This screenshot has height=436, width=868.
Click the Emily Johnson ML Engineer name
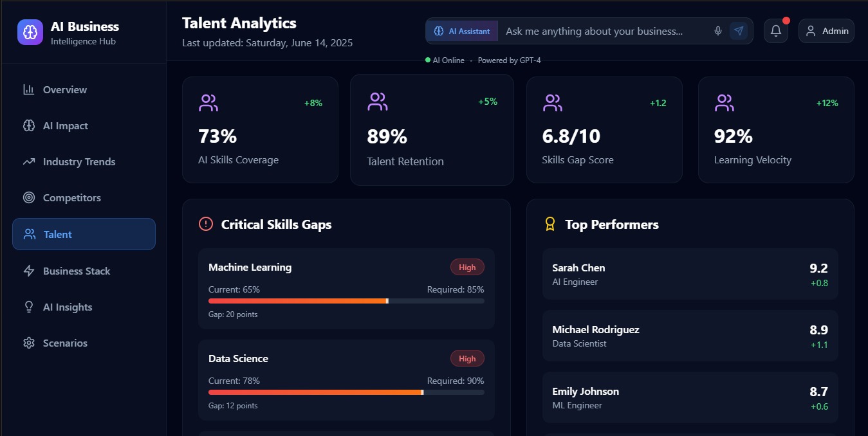[x=586, y=391]
